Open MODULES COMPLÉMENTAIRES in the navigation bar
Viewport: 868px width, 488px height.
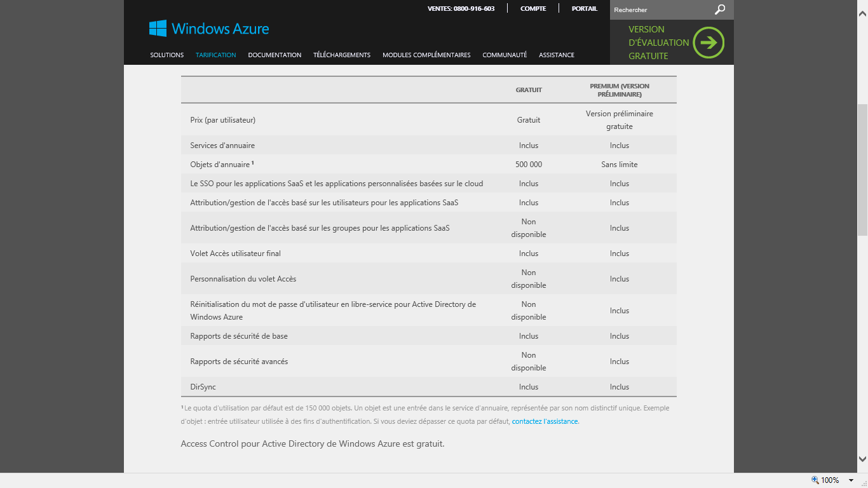point(426,55)
